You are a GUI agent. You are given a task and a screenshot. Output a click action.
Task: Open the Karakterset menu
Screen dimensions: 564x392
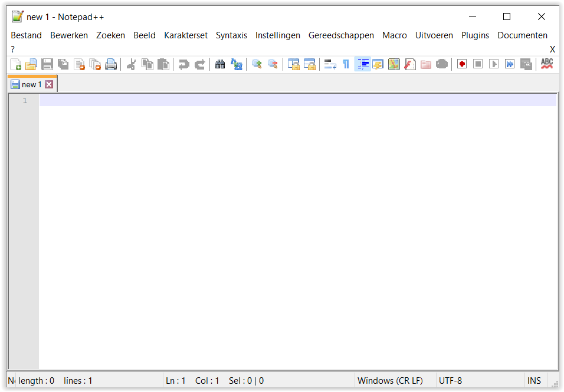tap(186, 35)
